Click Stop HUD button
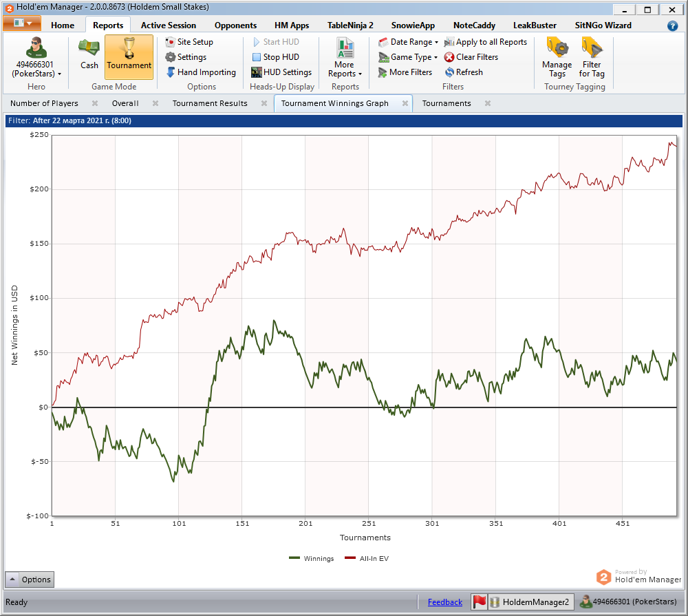Screen dimensions: 688x616 (x=276, y=57)
